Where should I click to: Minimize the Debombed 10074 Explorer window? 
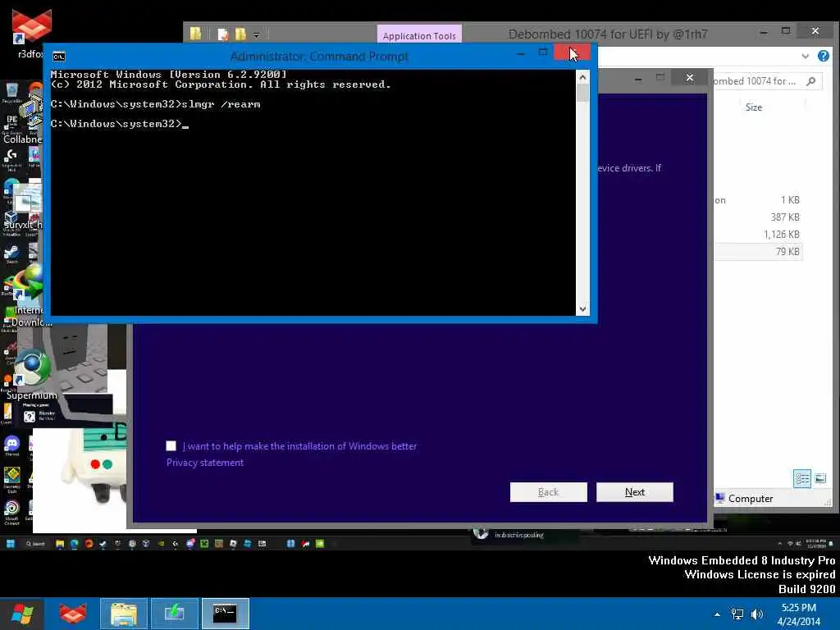pyautogui.click(x=764, y=32)
